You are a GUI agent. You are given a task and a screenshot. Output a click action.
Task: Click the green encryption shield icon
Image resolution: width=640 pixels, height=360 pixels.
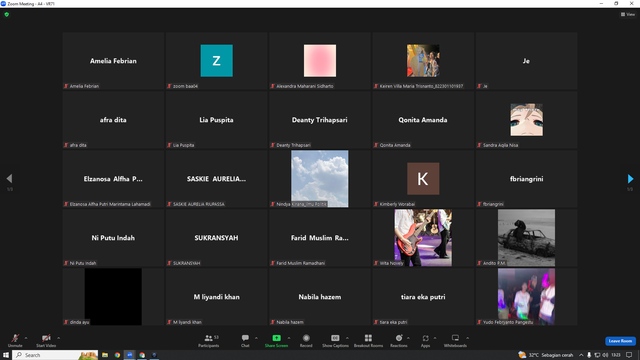tap(7, 14)
